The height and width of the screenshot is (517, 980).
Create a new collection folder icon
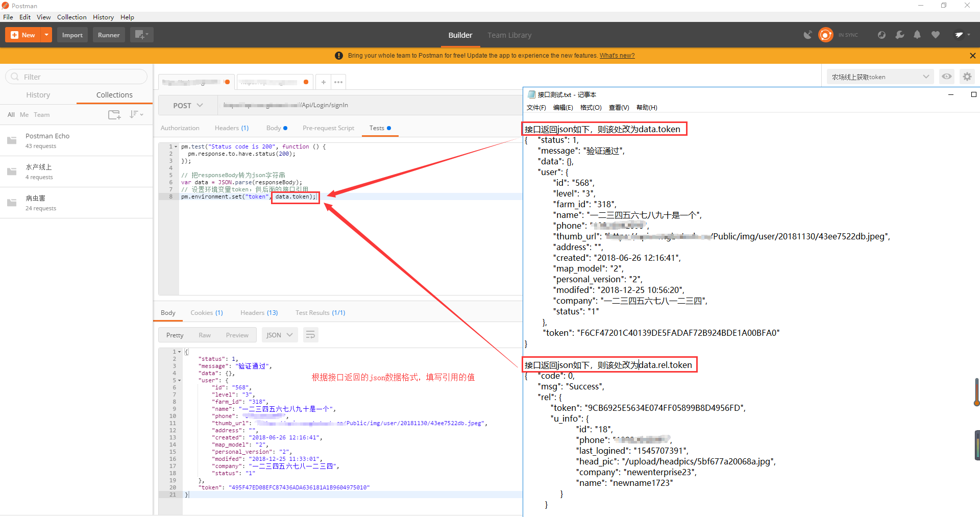[x=114, y=115]
